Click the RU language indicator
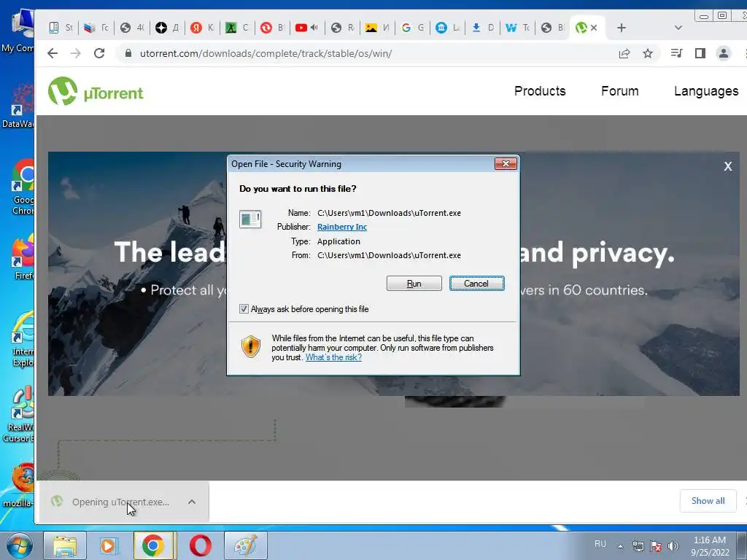The height and width of the screenshot is (560, 747). [600, 544]
